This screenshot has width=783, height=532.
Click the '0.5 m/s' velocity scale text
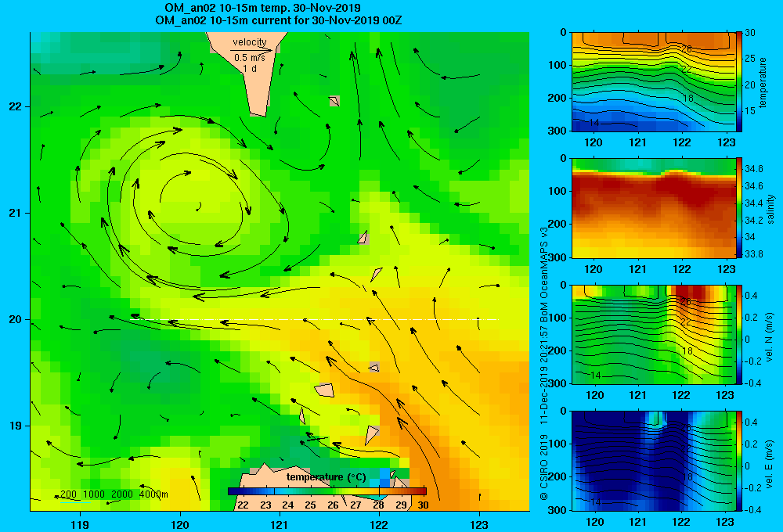pyautogui.click(x=250, y=58)
